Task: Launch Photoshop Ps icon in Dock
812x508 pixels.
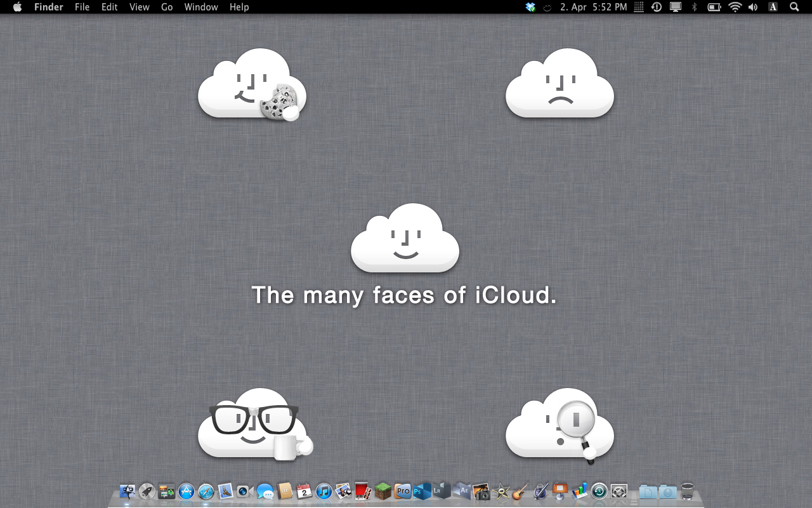Action: pos(422,491)
